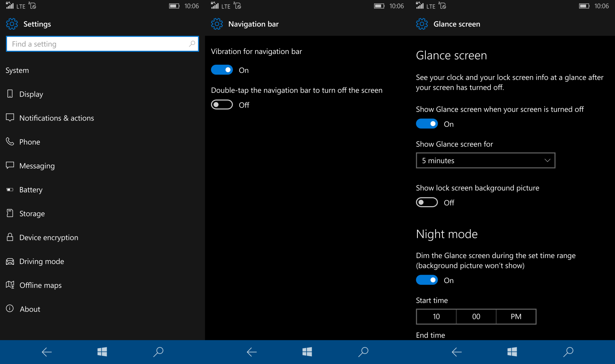Tap back arrow on Settings screen
Image resolution: width=615 pixels, height=364 pixels.
coord(47,352)
